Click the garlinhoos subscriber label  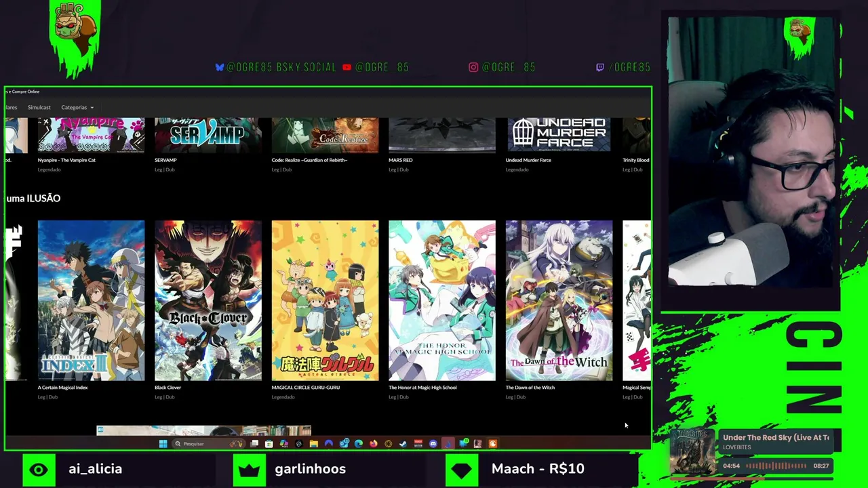(x=310, y=469)
